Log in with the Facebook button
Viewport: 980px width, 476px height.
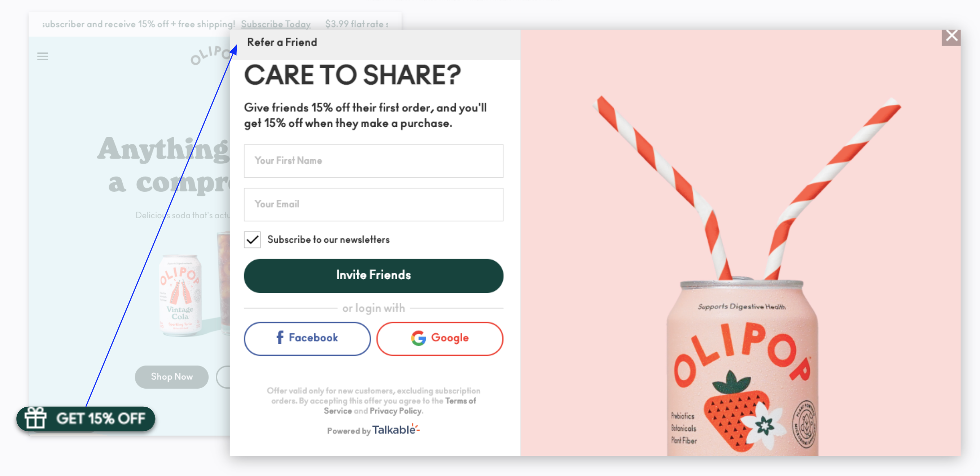[x=307, y=338]
